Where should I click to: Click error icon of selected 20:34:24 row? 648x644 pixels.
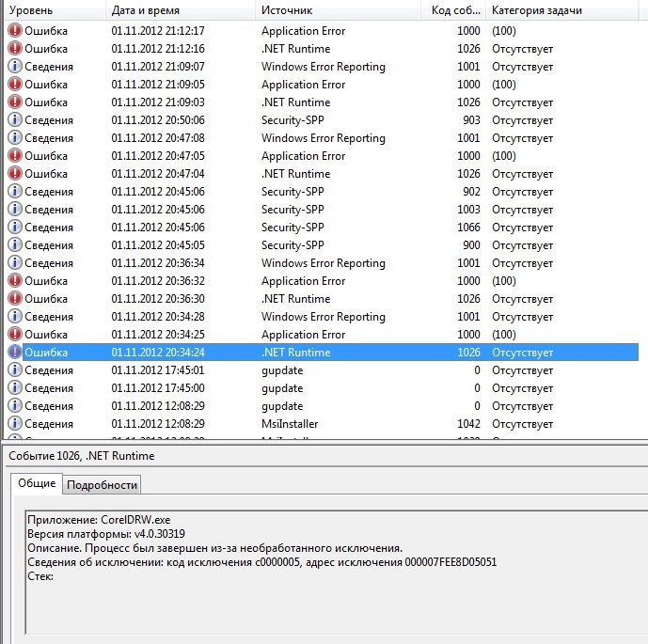(x=15, y=352)
